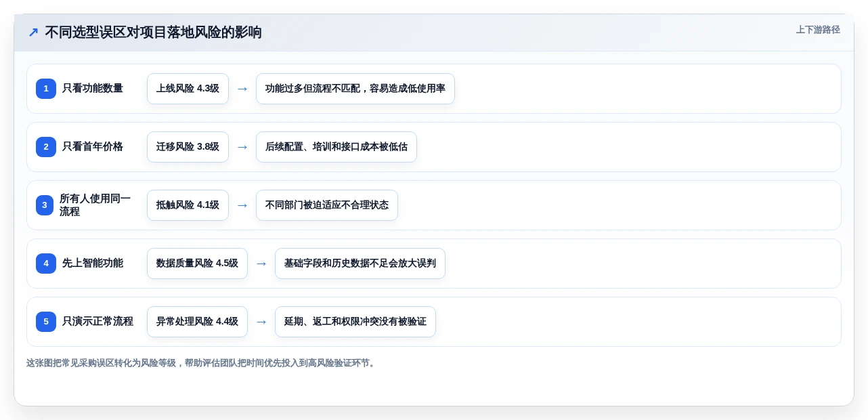
Task: Select the box 基础字段和历史数据不足会放大误判
Action: coord(360,264)
